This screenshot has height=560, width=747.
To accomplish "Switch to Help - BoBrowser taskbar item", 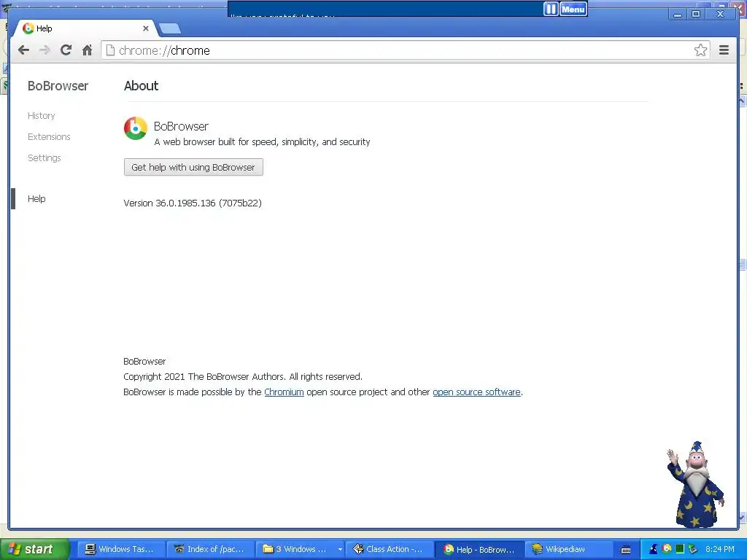I will click(479, 549).
